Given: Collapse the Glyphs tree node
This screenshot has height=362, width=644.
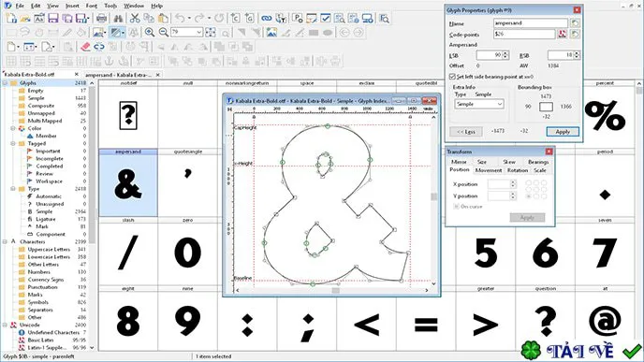Looking at the screenshot, I should [6, 83].
